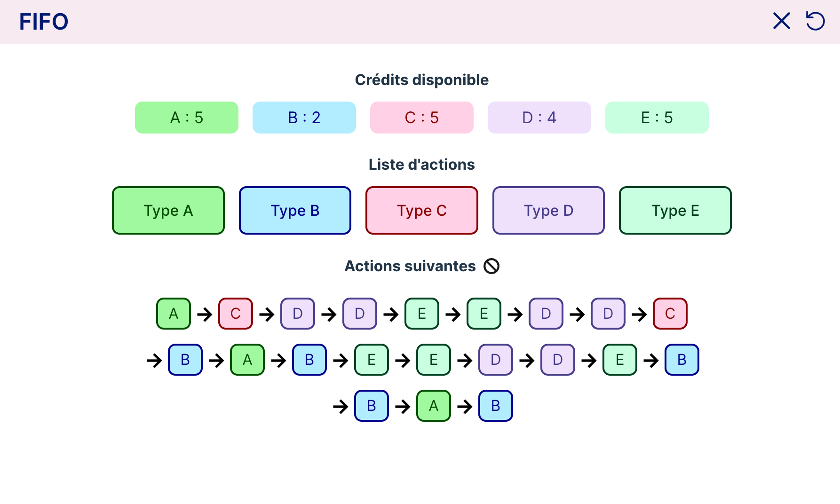Click the last C tile in first row
Viewport: 840px width, 504px height.
[670, 314]
